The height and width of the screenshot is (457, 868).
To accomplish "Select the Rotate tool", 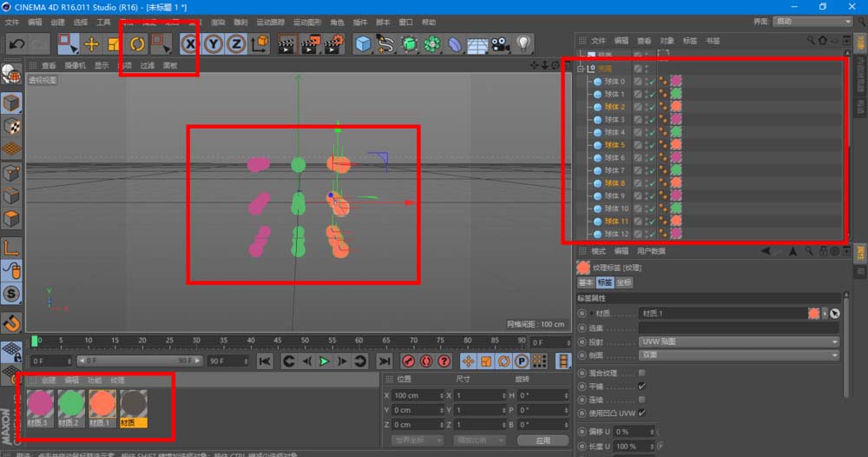I will (x=137, y=43).
